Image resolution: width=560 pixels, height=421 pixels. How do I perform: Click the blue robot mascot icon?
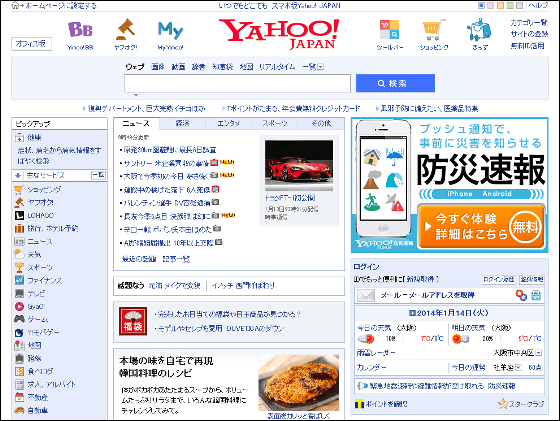pos(479,30)
